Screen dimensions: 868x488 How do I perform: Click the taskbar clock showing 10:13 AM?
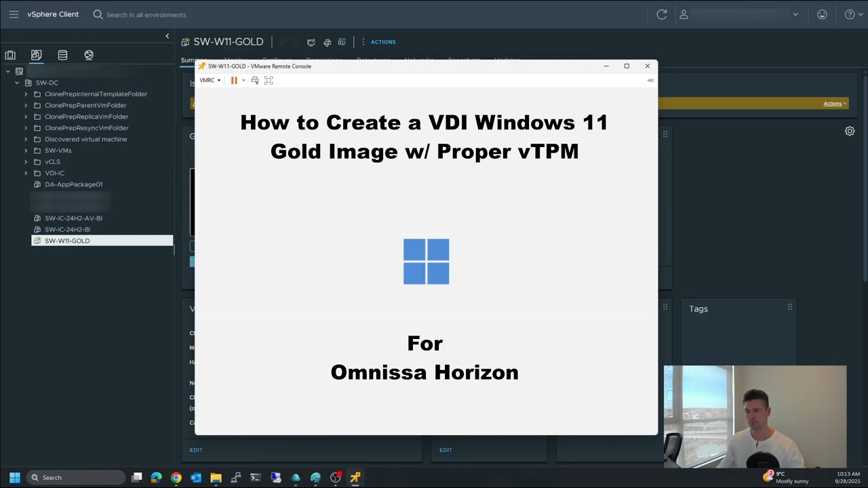tap(848, 477)
